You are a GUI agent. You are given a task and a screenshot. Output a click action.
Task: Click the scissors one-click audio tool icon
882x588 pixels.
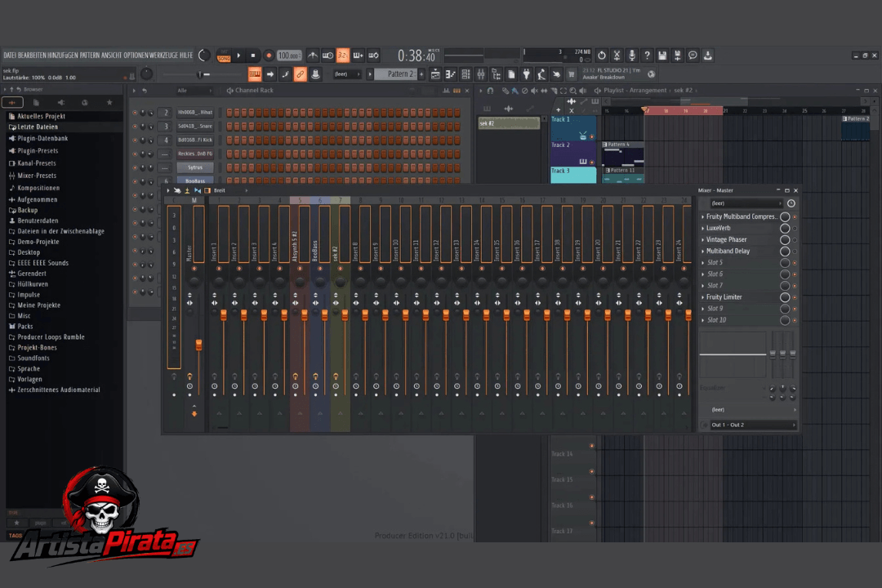point(617,56)
